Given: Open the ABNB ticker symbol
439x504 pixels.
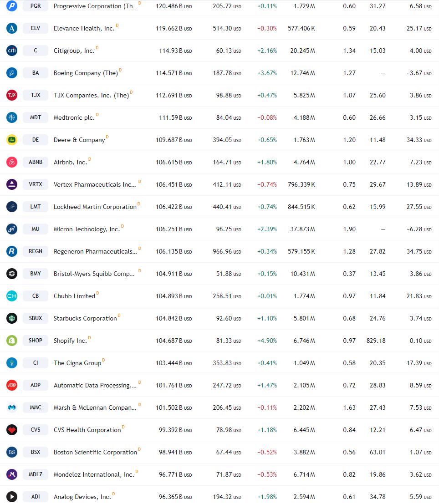Looking at the screenshot, I should click(36, 162).
